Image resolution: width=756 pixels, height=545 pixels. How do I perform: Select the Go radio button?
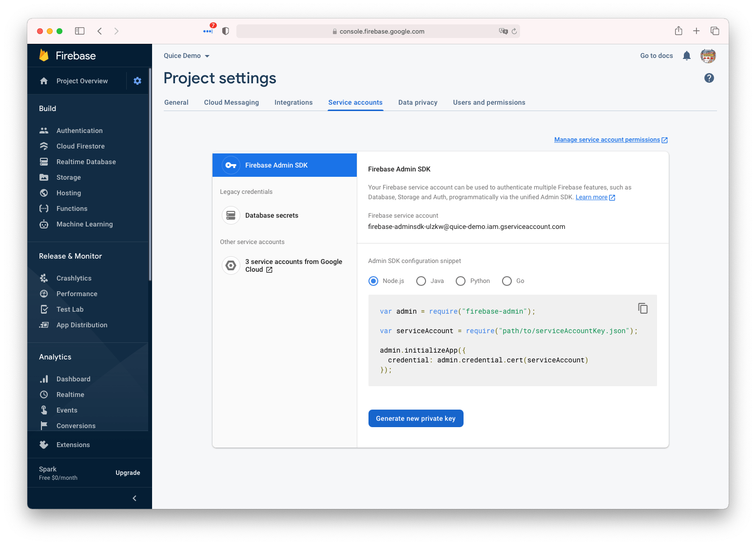pyautogui.click(x=507, y=281)
